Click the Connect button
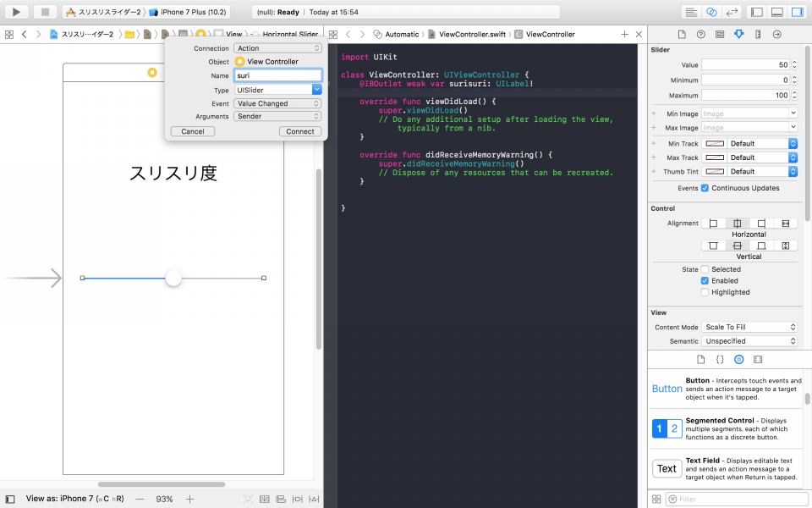812x508 pixels. pyautogui.click(x=300, y=132)
